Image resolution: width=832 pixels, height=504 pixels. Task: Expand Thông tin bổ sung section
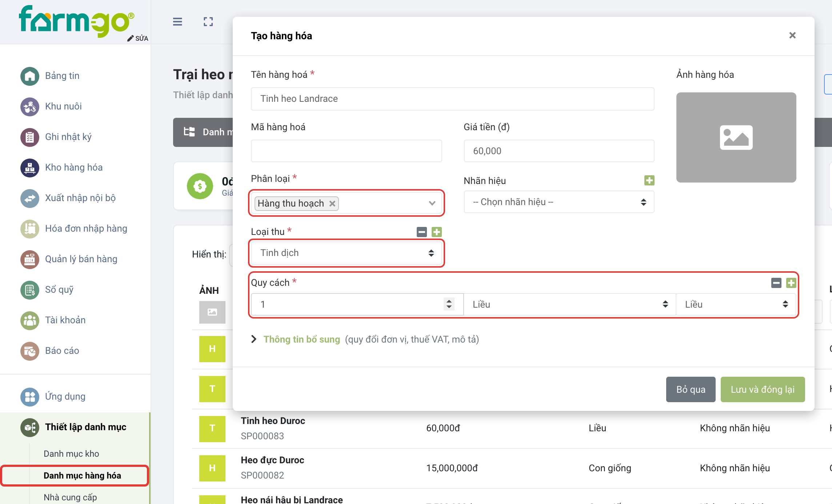pos(301,339)
